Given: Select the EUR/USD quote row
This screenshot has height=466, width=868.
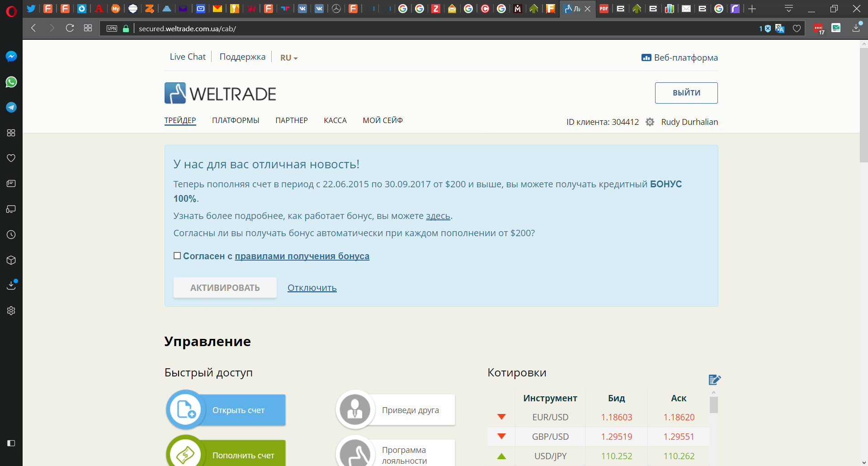Looking at the screenshot, I should pos(598,417).
